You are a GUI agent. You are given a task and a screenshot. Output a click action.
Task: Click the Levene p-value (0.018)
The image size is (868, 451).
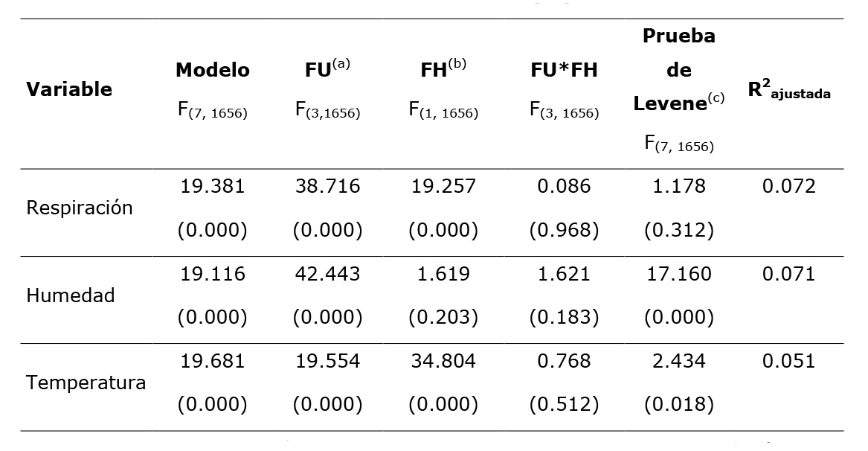(x=678, y=405)
